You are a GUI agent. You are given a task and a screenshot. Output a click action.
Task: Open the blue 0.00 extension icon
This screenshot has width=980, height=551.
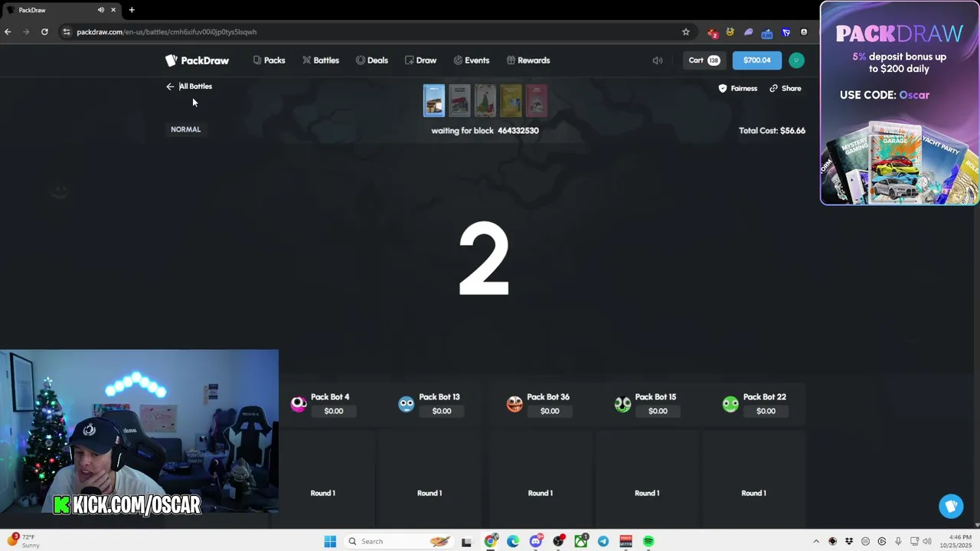(x=767, y=33)
